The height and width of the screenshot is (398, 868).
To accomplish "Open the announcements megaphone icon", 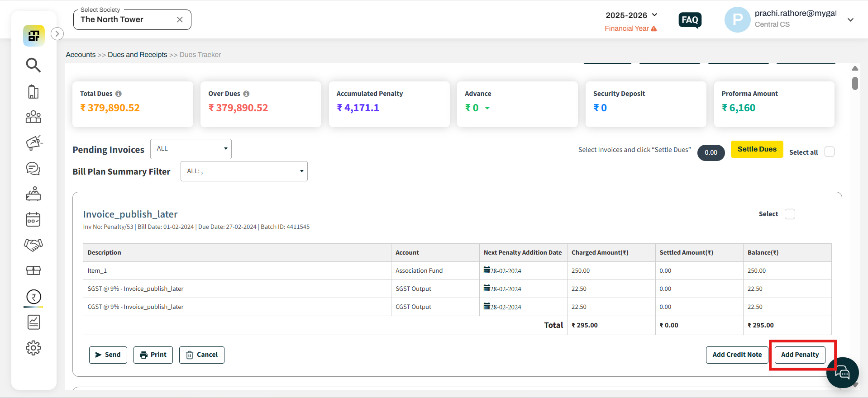I will tap(34, 142).
